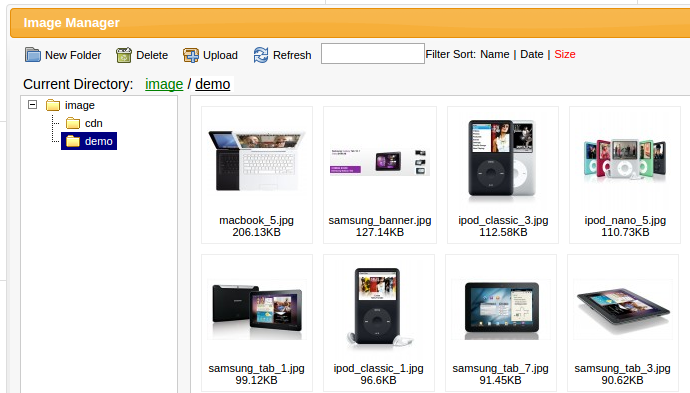The width and height of the screenshot is (690, 393).
Task: Click the Refresh arrows icon
Action: 261,55
